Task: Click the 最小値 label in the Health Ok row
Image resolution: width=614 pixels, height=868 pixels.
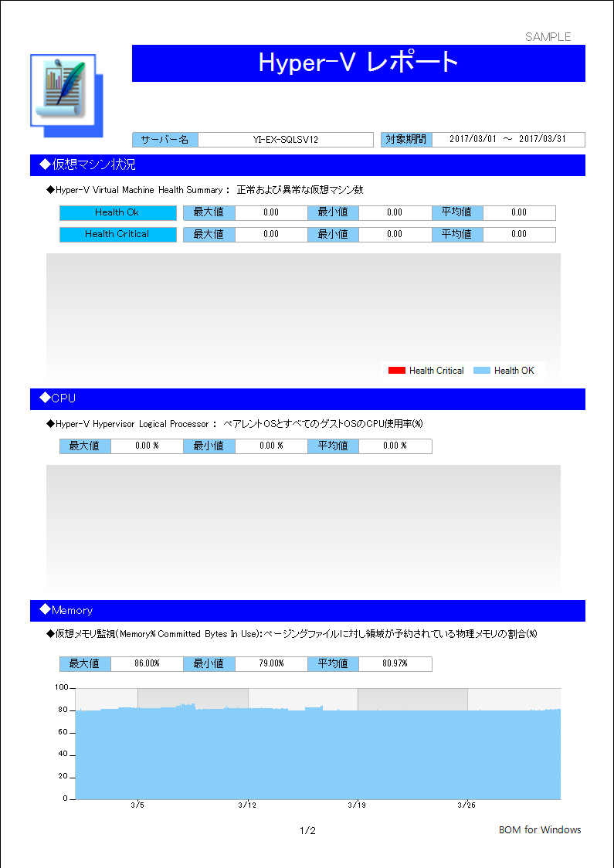Action: point(333,212)
